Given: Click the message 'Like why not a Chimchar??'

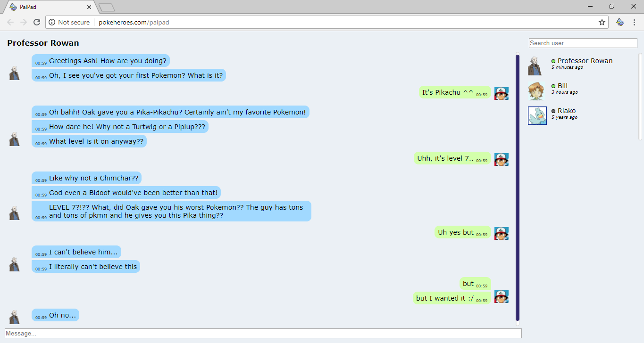Looking at the screenshot, I should [x=86, y=178].
